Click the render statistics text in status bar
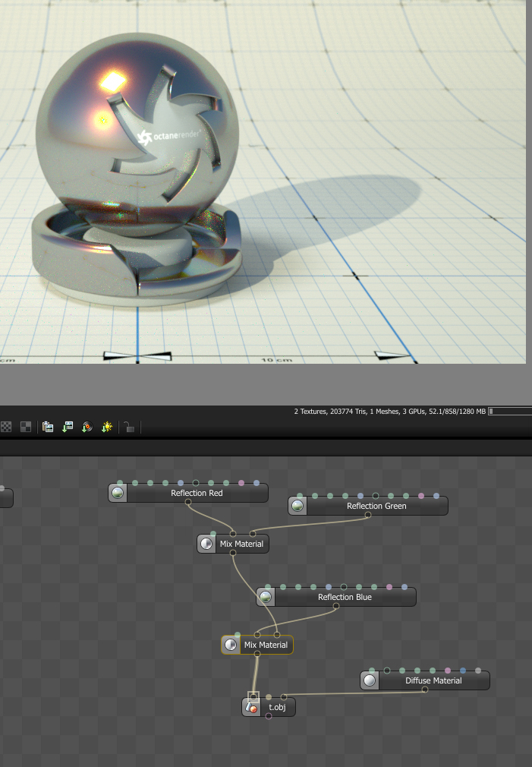The height and width of the screenshot is (767, 532). pyautogui.click(x=390, y=412)
